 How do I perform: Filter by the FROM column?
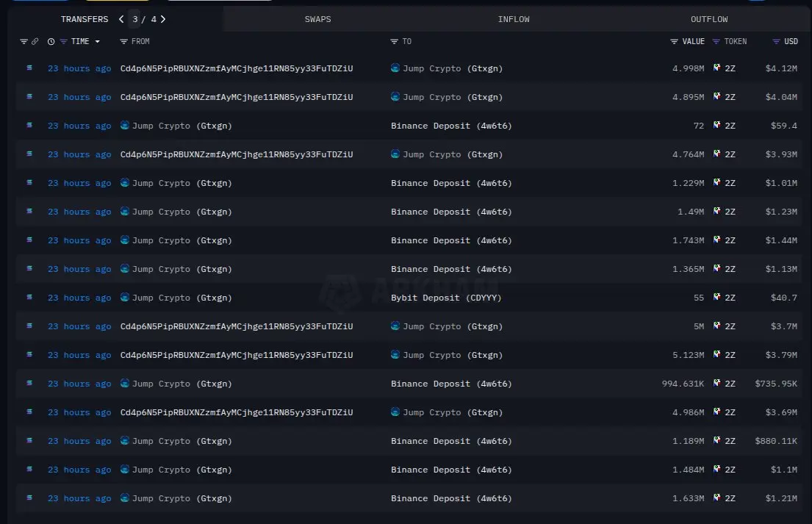[x=123, y=41]
